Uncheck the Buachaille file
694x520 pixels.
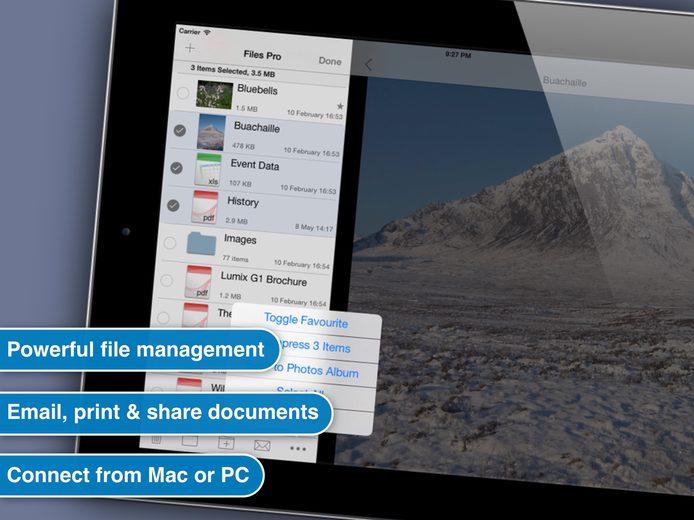point(180,130)
